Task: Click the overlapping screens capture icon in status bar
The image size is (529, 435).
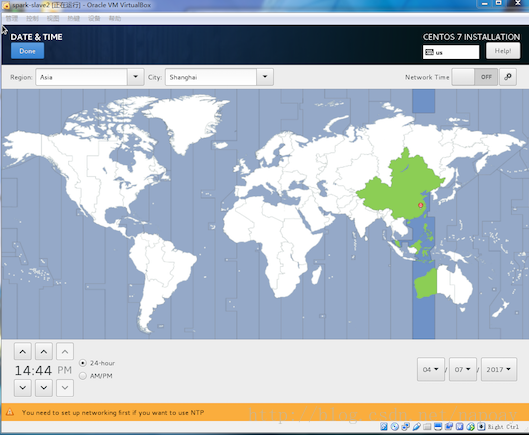Action: pos(449,427)
